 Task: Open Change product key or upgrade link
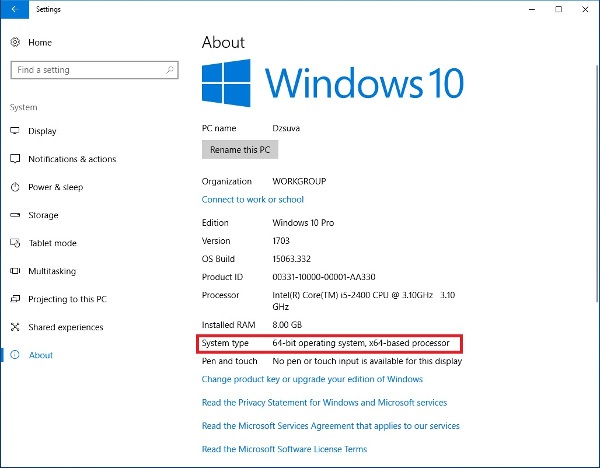(312, 379)
